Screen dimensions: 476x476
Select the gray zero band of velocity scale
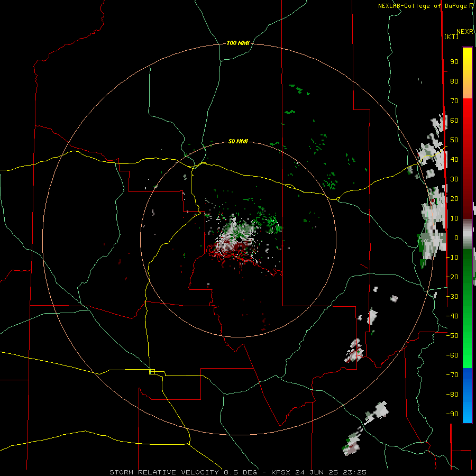467,234
